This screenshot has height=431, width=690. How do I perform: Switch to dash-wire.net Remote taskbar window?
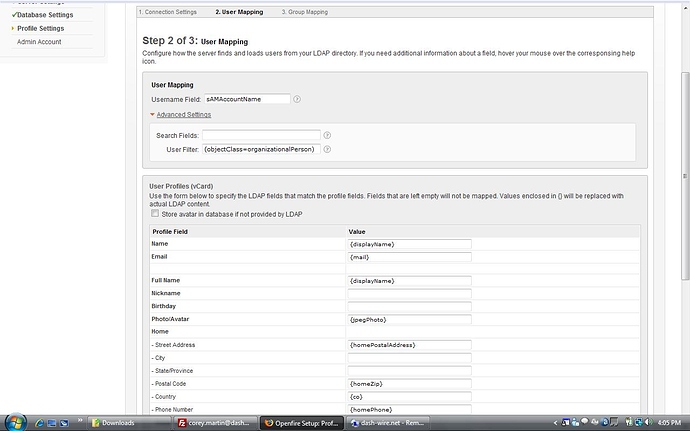point(387,423)
